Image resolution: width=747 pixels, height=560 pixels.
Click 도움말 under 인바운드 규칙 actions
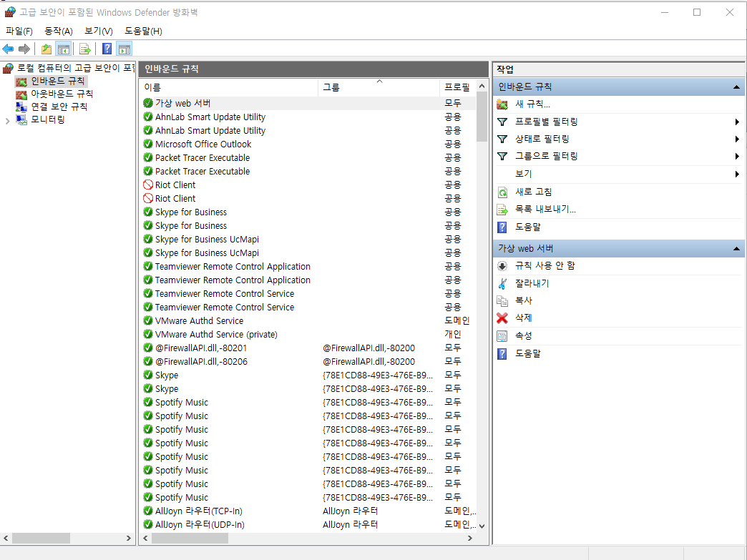(x=528, y=227)
